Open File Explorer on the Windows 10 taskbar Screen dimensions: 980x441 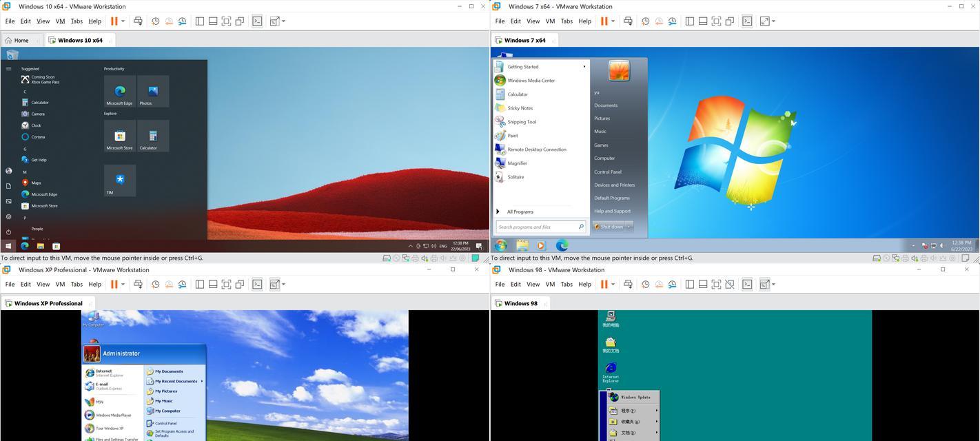coord(41,246)
